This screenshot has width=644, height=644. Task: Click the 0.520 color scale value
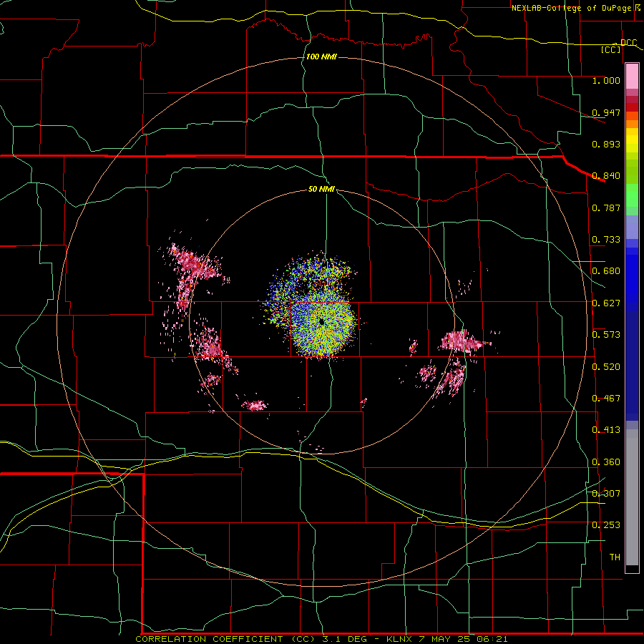[x=606, y=367]
